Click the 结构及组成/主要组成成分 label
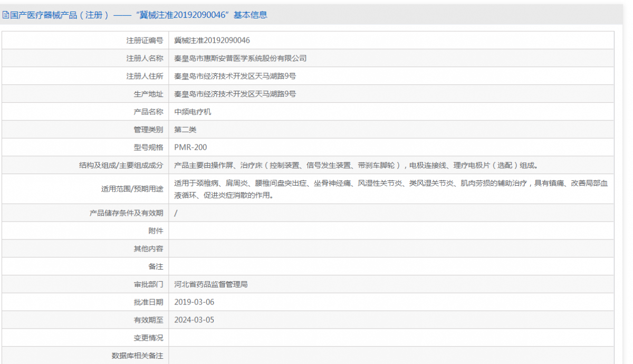 (121, 165)
